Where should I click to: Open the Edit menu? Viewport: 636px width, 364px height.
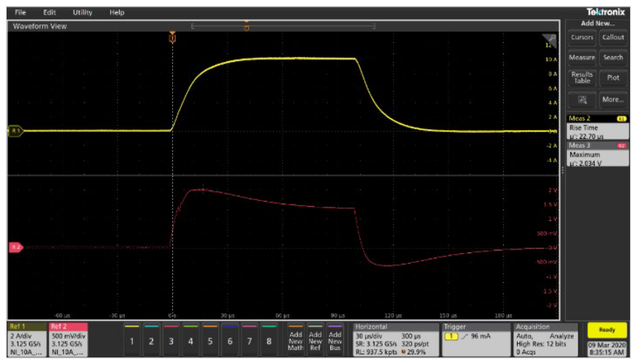tap(49, 13)
